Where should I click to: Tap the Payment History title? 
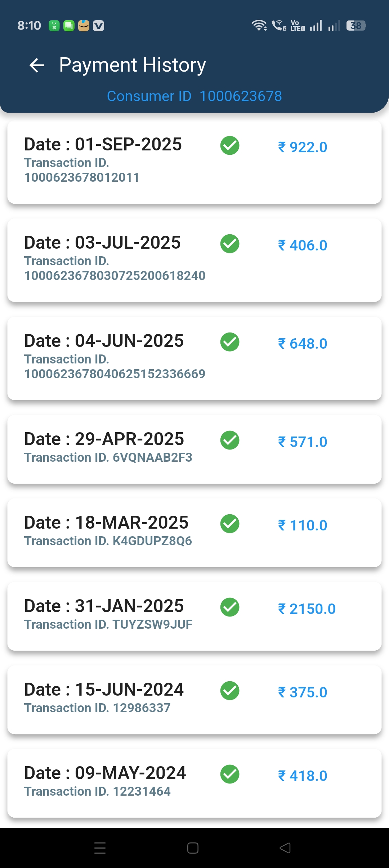pos(133,65)
